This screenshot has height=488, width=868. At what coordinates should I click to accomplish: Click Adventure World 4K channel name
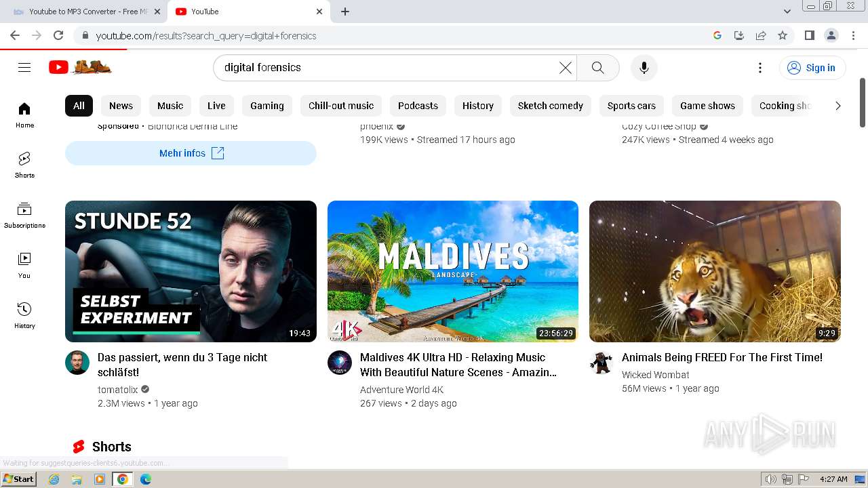click(401, 390)
